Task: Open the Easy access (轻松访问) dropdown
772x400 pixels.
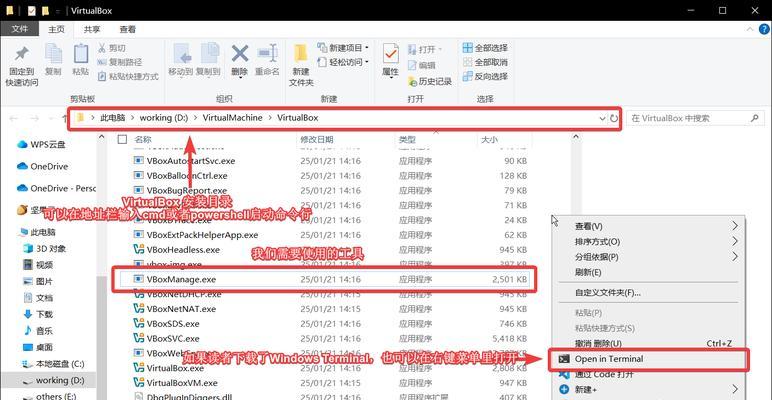Action: (x=343, y=62)
